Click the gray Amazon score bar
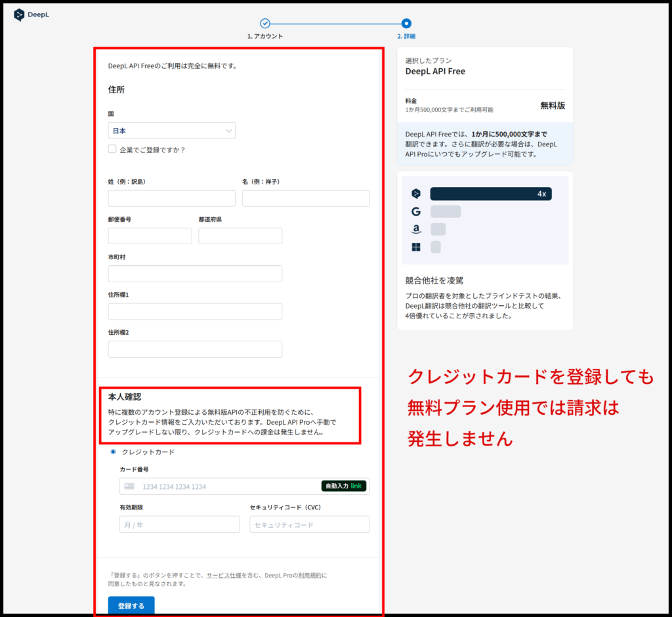 click(438, 229)
